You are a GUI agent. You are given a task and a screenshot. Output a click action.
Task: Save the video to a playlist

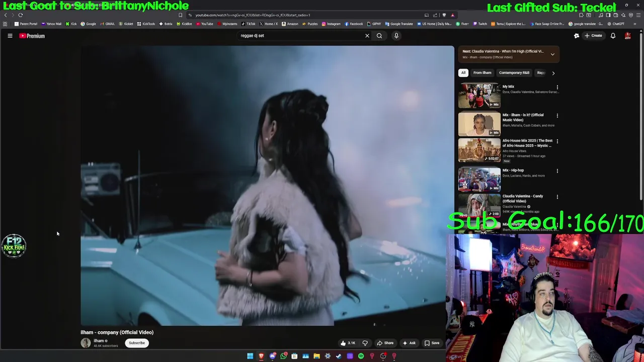432,343
